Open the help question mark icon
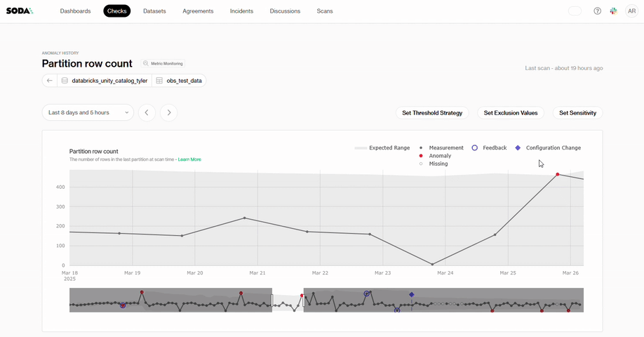644x337 pixels. point(597,11)
